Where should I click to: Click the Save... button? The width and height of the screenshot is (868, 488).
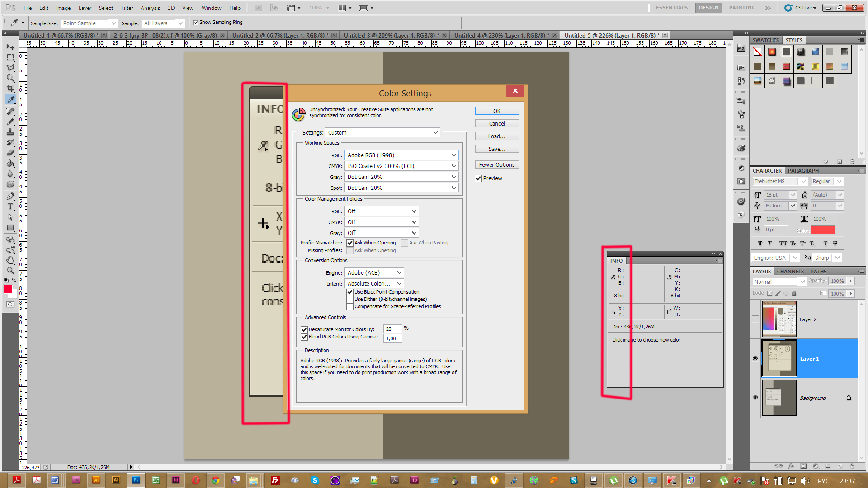coord(497,149)
